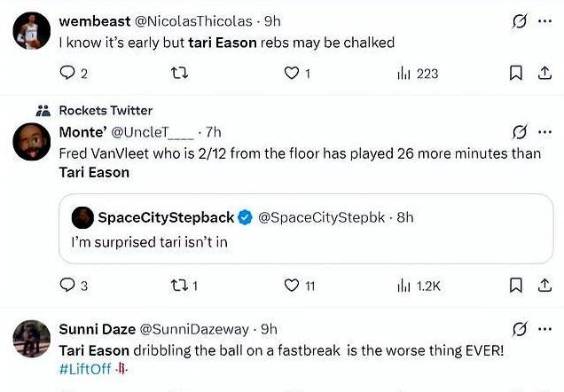Open wembeast profile picture

click(28, 33)
